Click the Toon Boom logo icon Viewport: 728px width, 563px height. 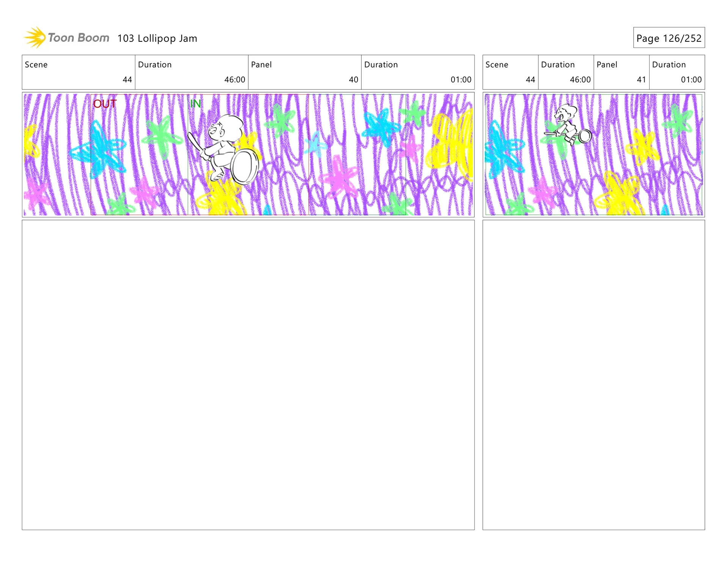coord(35,38)
